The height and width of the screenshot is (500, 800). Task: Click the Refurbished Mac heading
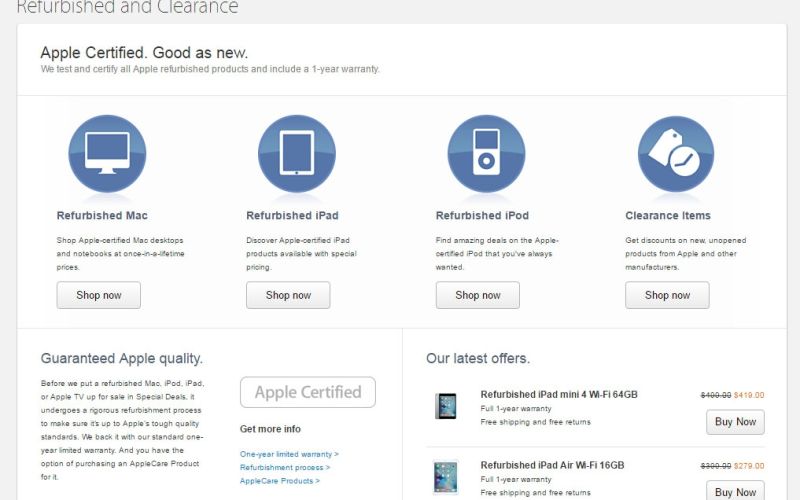(102, 215)
